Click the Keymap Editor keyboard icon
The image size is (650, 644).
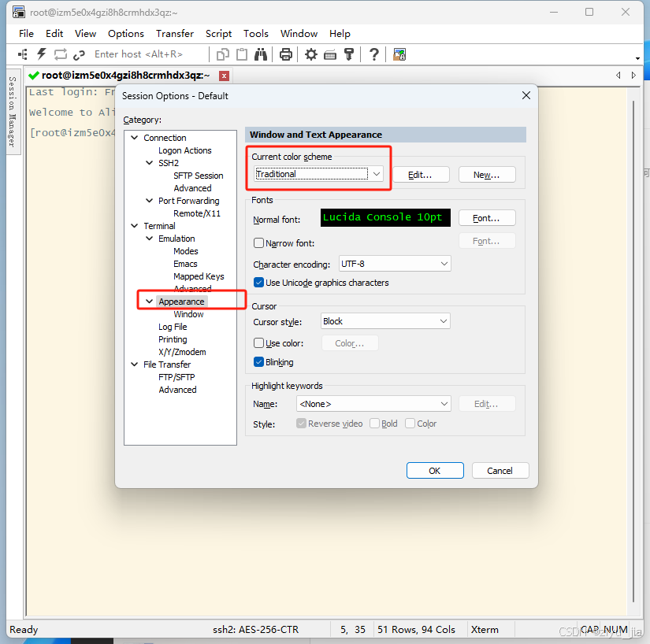coord(330,54)
